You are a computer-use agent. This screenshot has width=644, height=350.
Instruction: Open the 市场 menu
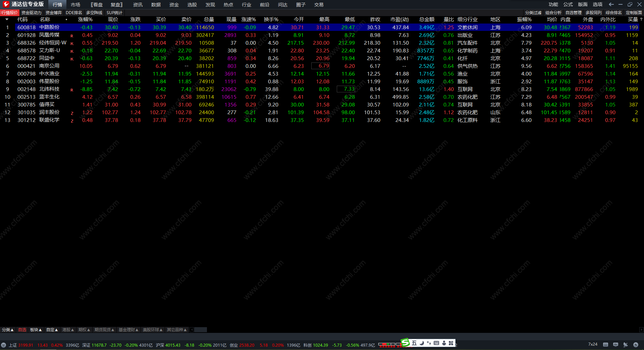coord(75,5)
